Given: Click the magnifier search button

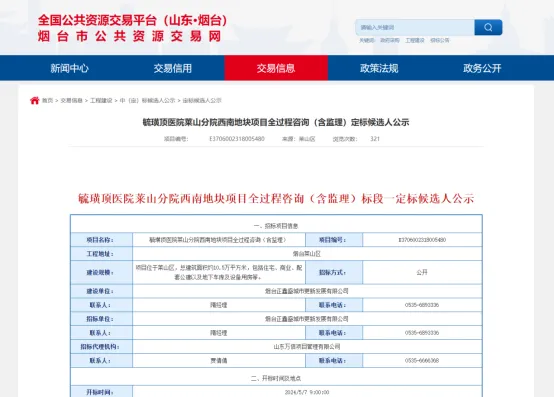Looking at the screenshot, I should (x=488, y=28).
